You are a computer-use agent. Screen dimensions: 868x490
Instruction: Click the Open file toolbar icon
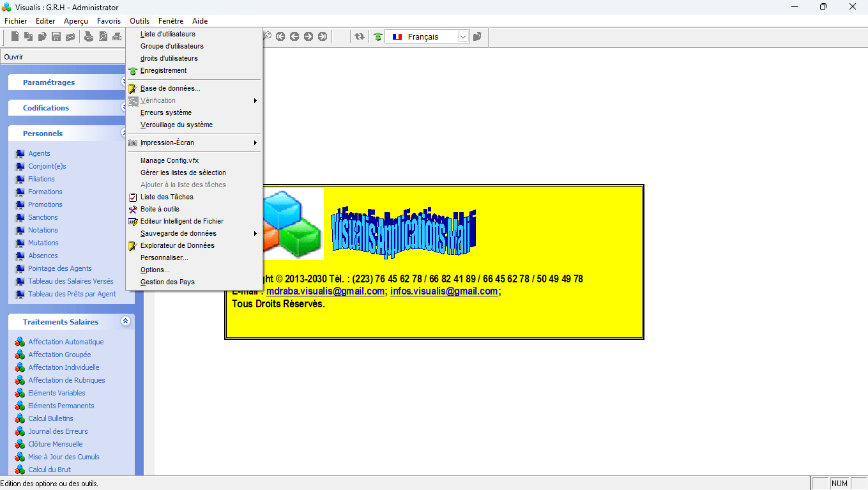point(42,36)
